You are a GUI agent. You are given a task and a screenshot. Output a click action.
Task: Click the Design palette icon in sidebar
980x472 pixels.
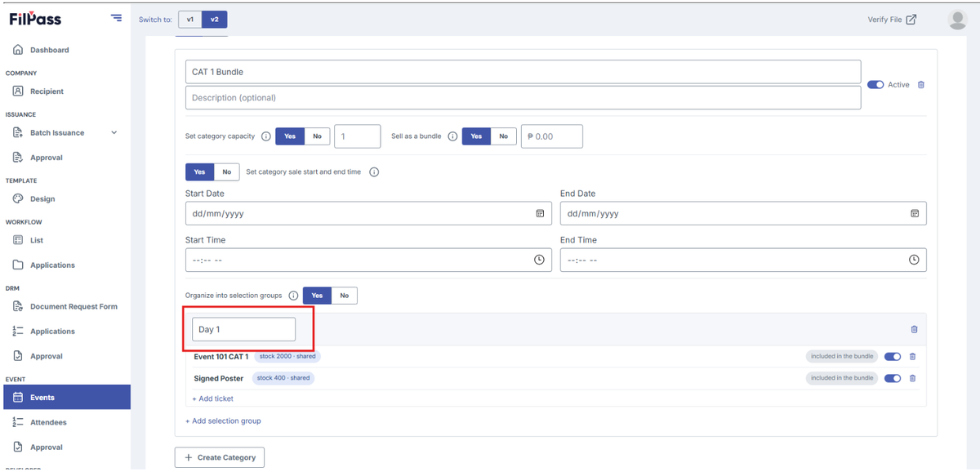(18, 198)
